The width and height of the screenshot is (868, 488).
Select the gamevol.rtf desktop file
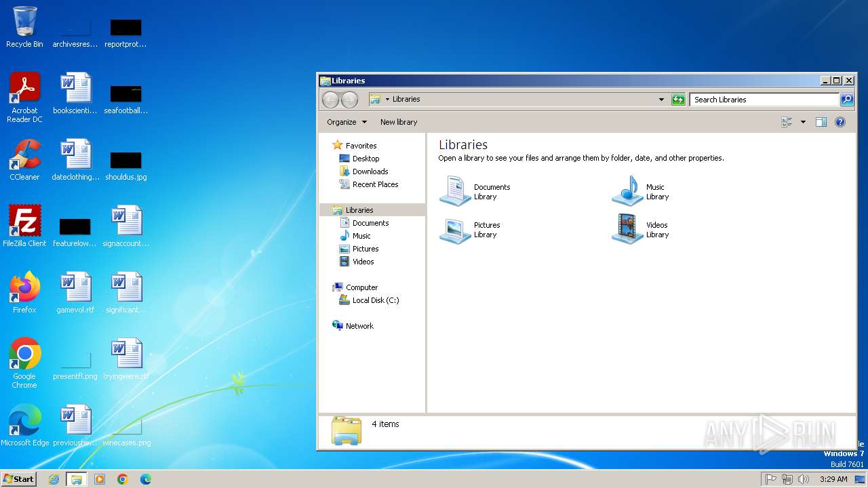click(75, 293)
